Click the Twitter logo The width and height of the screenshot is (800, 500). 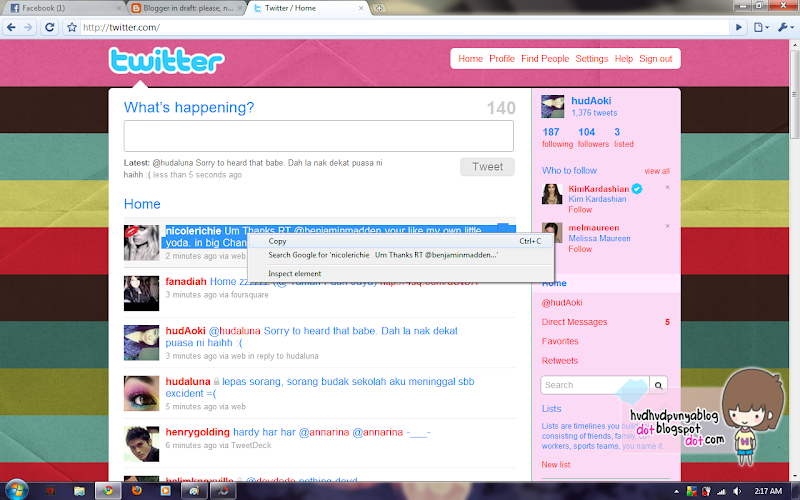point(166,61)
